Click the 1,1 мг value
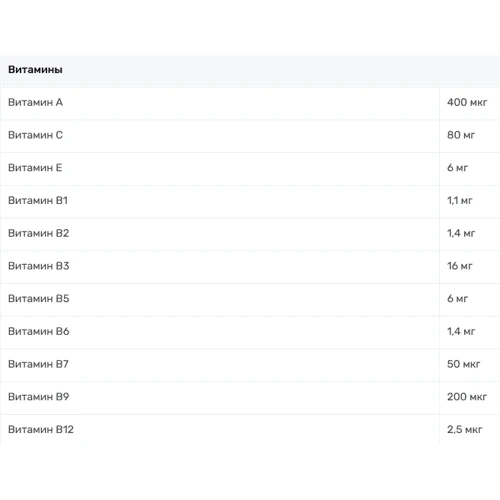Screen dimensions: 500x500 pos(460,200)
